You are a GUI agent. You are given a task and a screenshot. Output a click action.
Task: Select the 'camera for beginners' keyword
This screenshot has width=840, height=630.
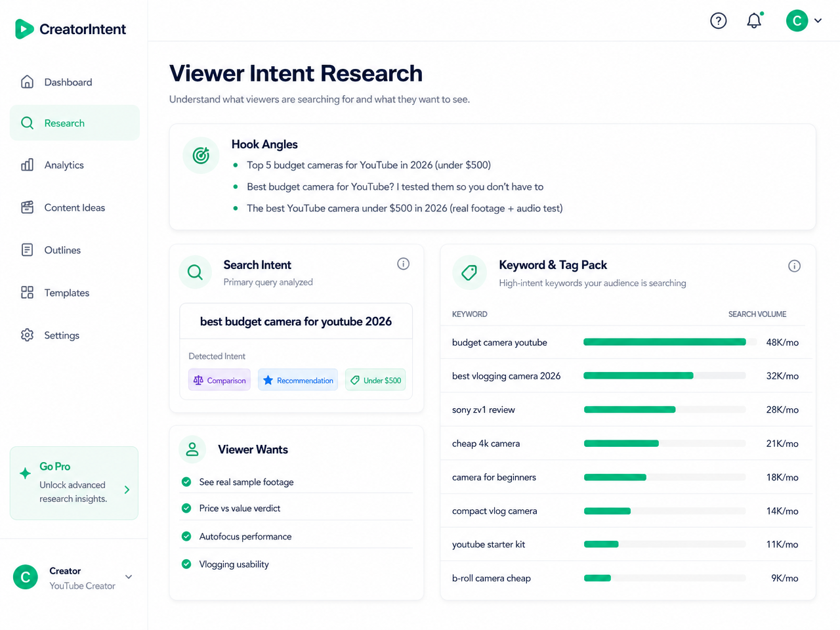tap(494, 477)
